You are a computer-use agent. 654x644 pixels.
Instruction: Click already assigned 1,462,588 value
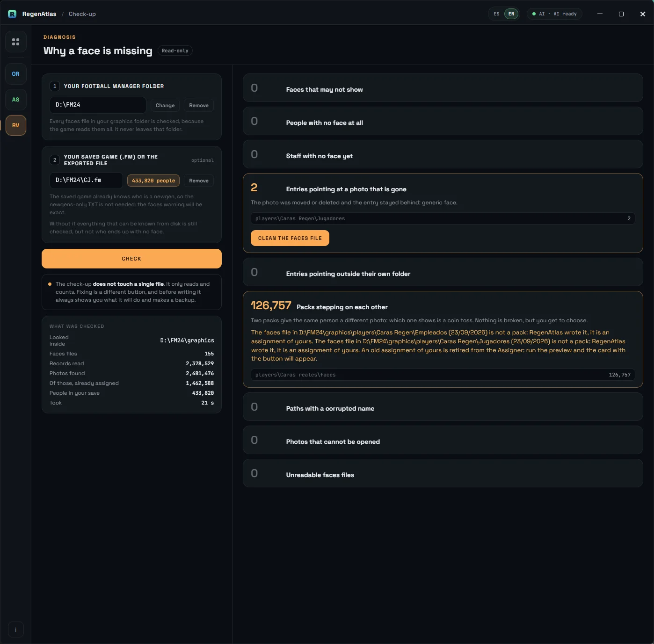(200, 383)
